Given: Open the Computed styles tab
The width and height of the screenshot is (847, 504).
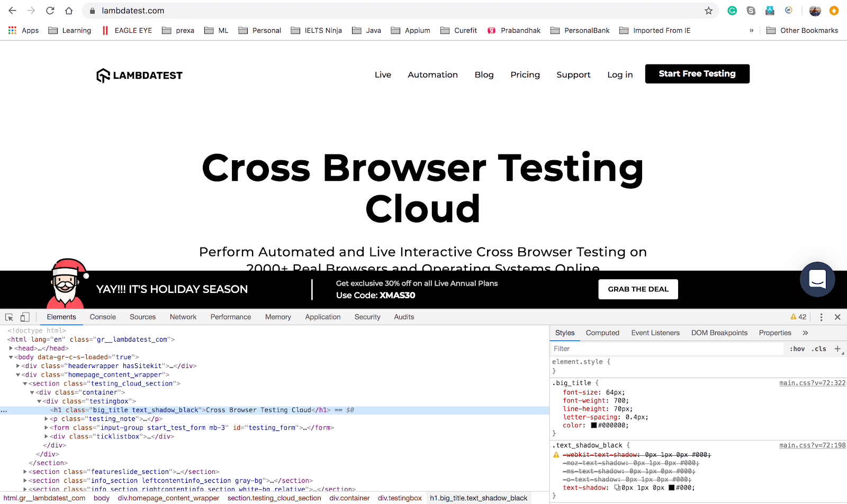Looking at the screenshot, I should (602, 333).
